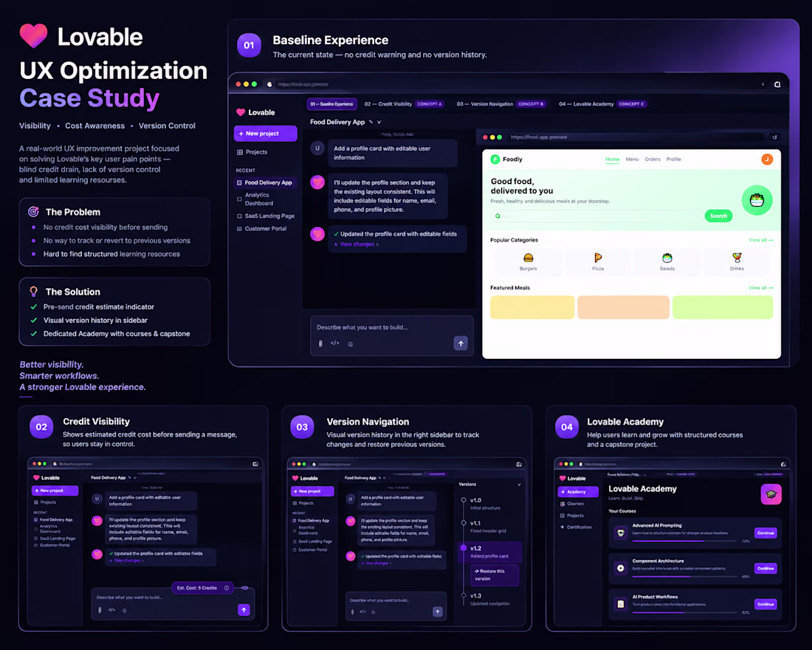
Task: Select the active v1.2 Added profile card version
Action: point(489,552)
